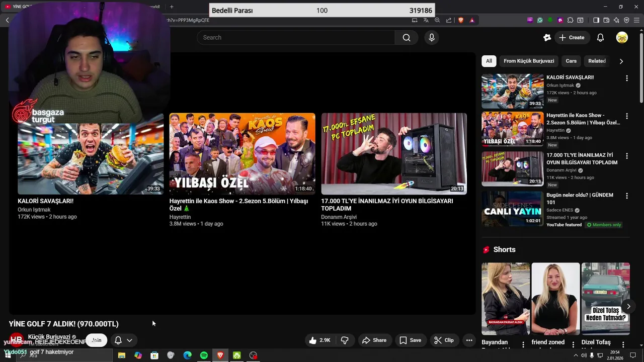Toggle the Brave sidebar panel icon

tap(596, 20)
